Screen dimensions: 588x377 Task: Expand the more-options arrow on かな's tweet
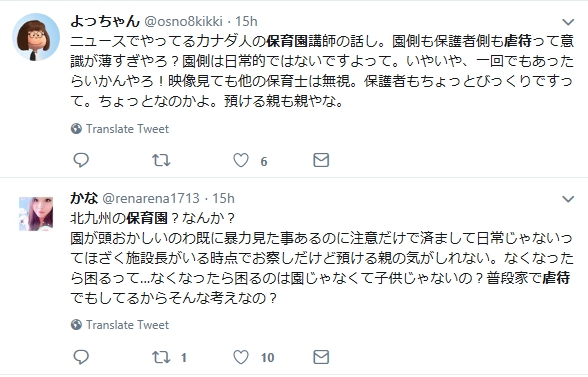coord(568,199)
